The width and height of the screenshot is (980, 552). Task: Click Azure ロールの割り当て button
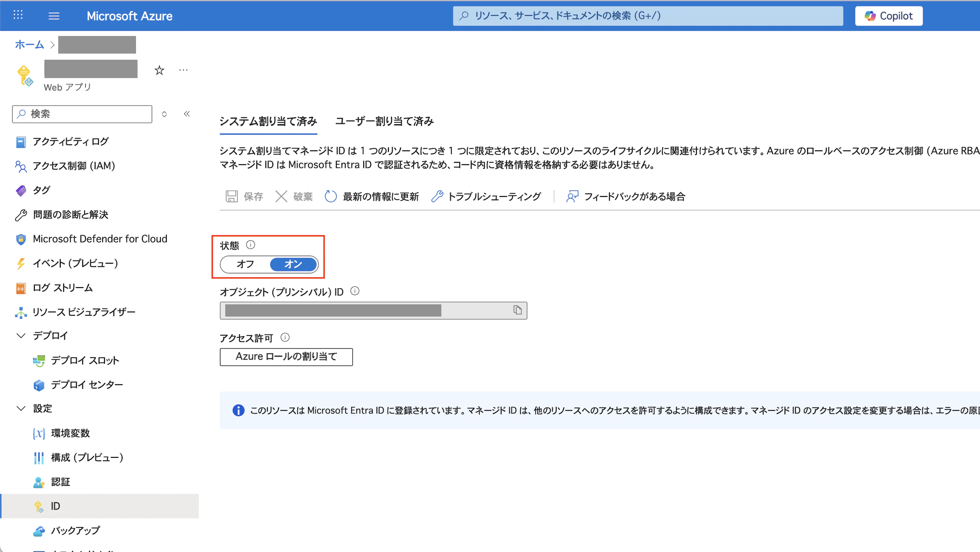click(x=286, y=357)
